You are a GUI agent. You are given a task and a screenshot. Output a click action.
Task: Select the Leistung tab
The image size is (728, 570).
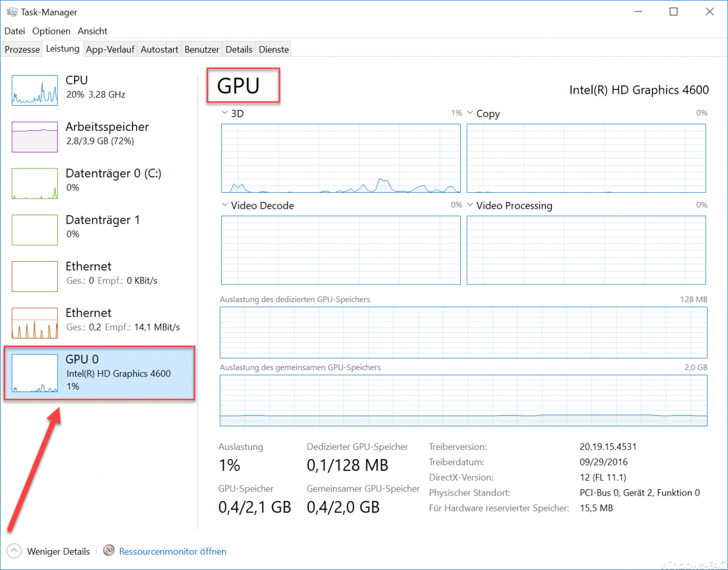pos(63,48)
